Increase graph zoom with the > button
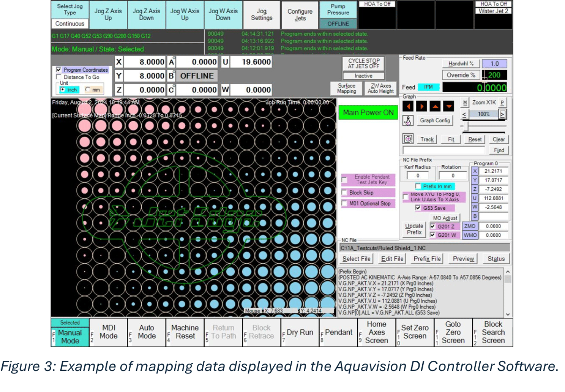 (x=502, y=114)
